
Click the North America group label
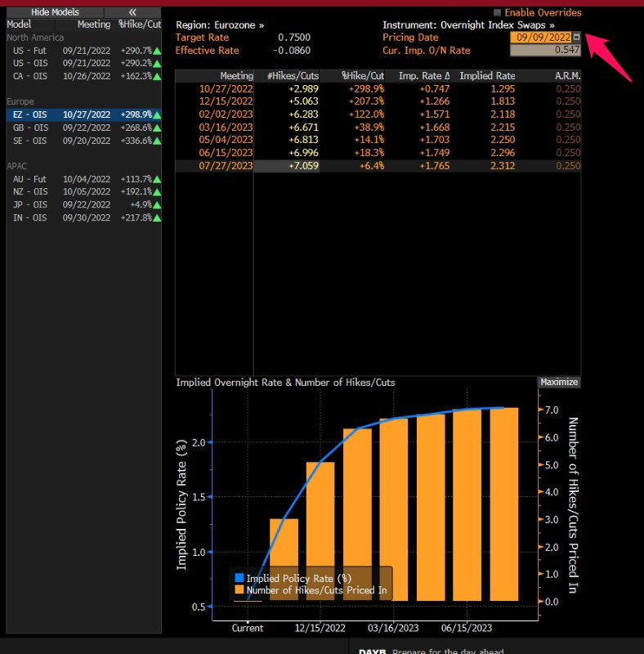click(x=35, y=38)
